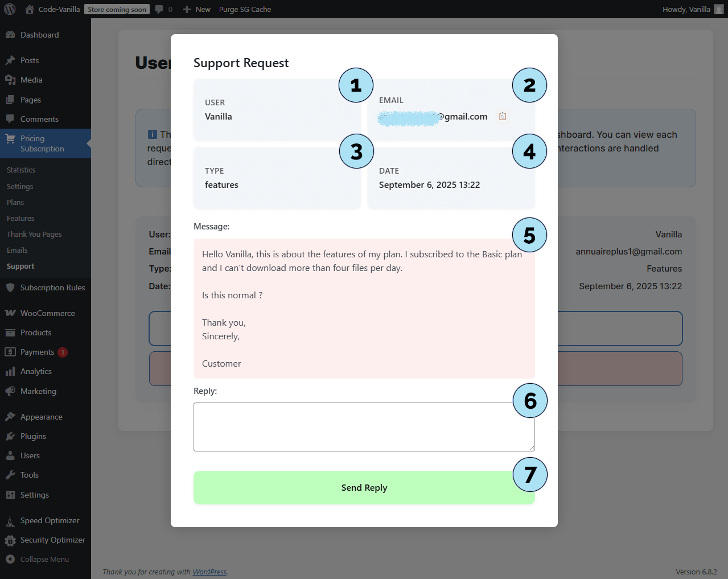Click Purge SG Cache in admin bar

point(245,9)
